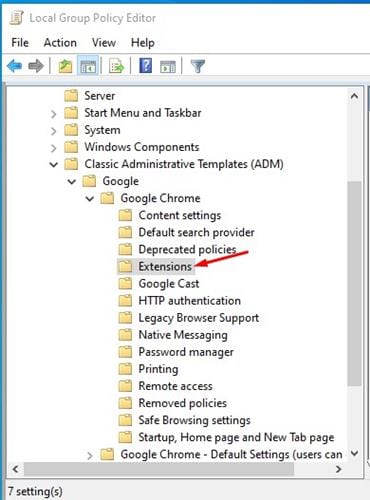Screen dimensions: 370x500
Task: Click the Up one level folder icon
Action: (x=65, y=66)
